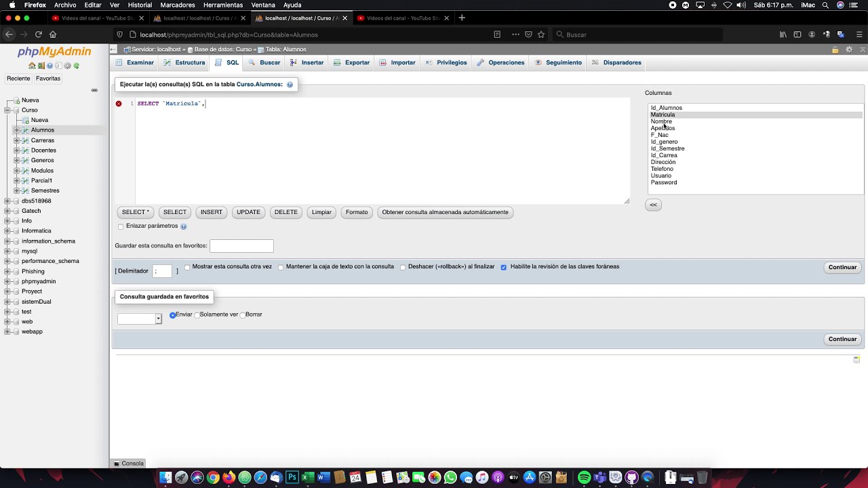This screenshot has width=868, height=488.
Task: Collapse the top menu with arrow icon
Action: (863, 49)
